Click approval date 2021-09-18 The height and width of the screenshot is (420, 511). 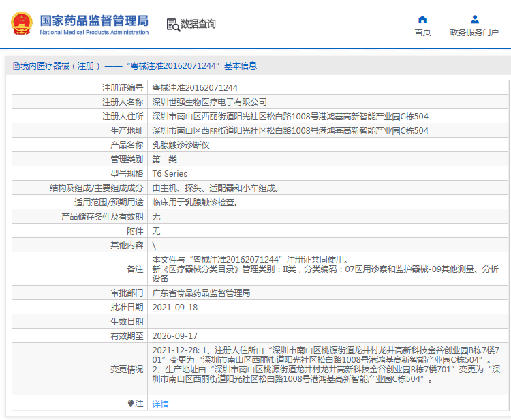pyautogui.click(x=175, y=307)
